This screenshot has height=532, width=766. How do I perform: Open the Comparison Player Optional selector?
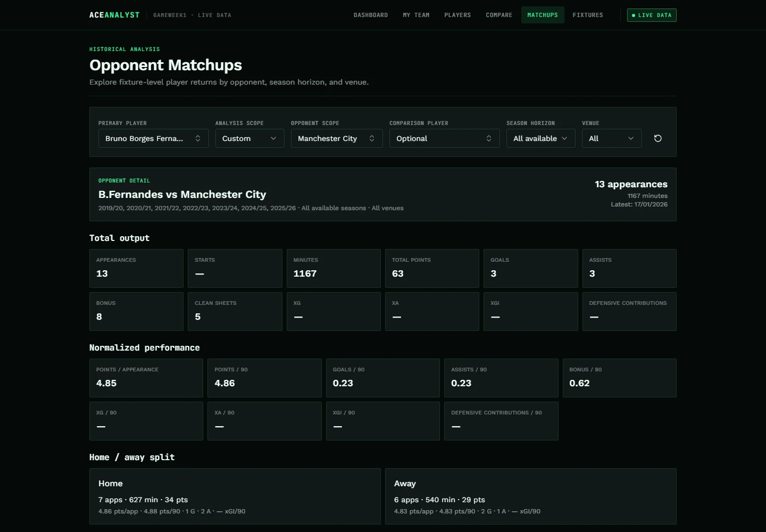[444, 138]
